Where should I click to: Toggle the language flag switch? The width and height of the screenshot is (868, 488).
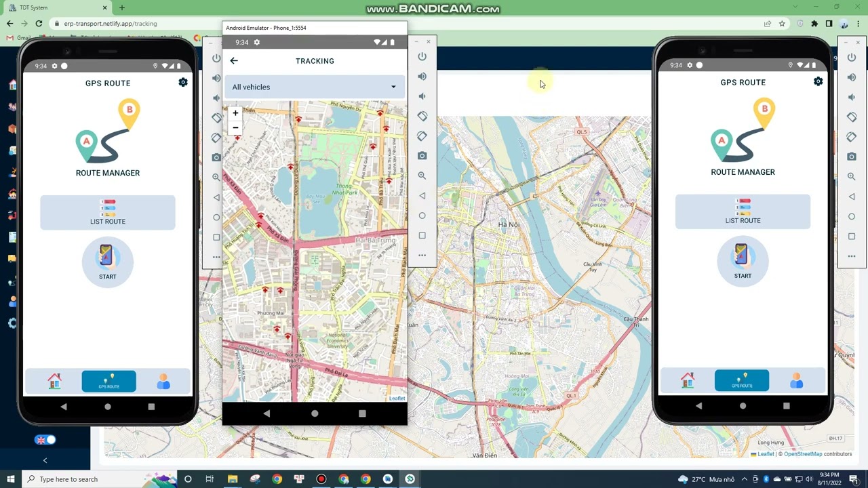pyautogui.click(x=45, y=440)
